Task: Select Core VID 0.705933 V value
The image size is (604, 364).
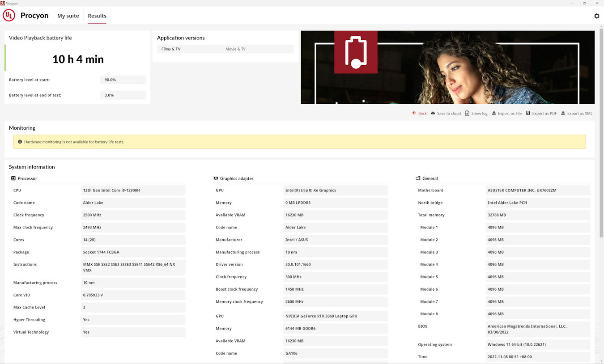Action: click(133, 295)
